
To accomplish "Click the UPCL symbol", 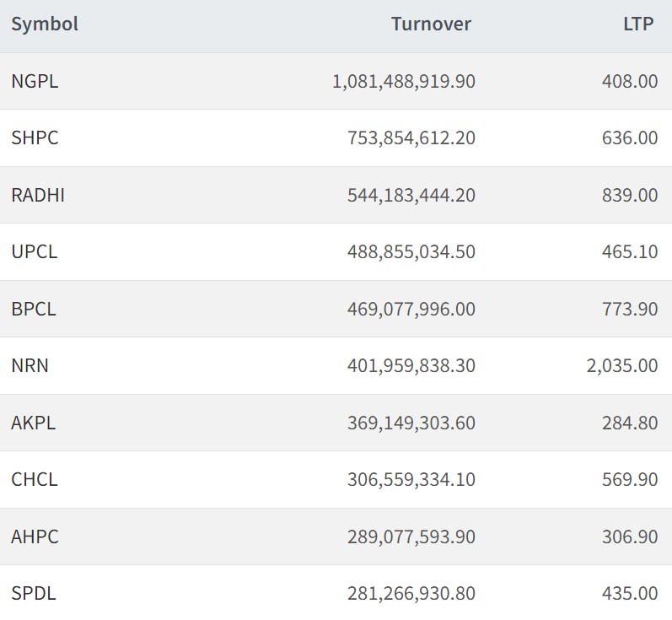I will tap(35, 251).
